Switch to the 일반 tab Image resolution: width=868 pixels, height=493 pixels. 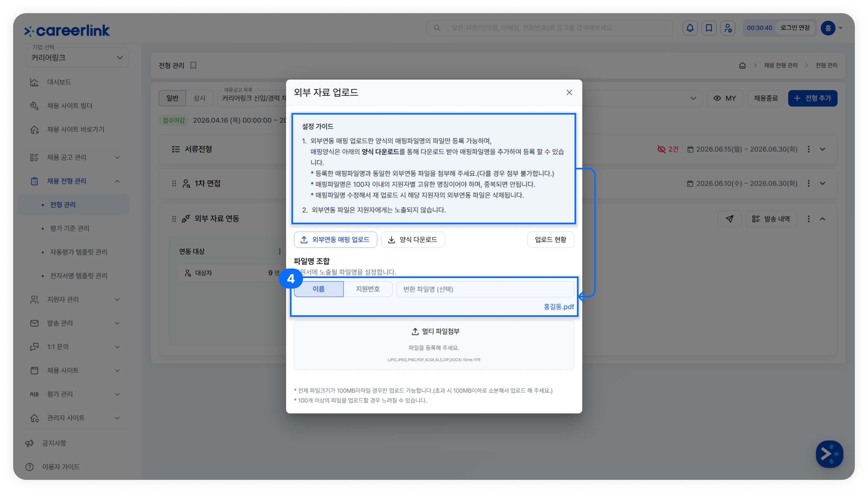coord(172,99)
